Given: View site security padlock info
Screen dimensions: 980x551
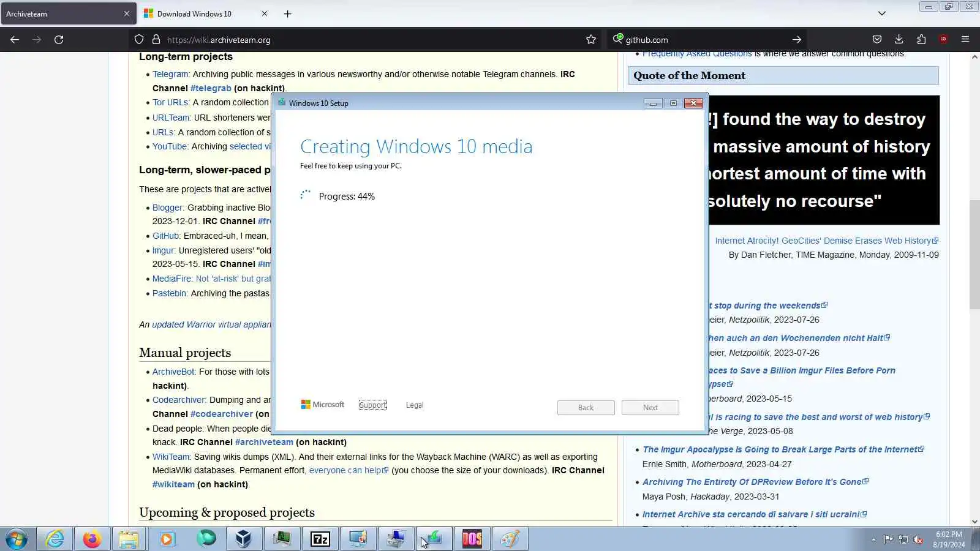Looking at the screenshot, I should click(156, 40).
